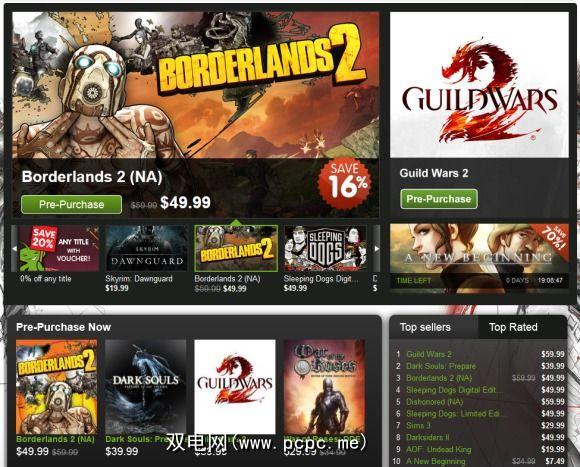Screen dimensions: 580x467
Task: Click the Save 70% corner ribbon
Action: 553,237
